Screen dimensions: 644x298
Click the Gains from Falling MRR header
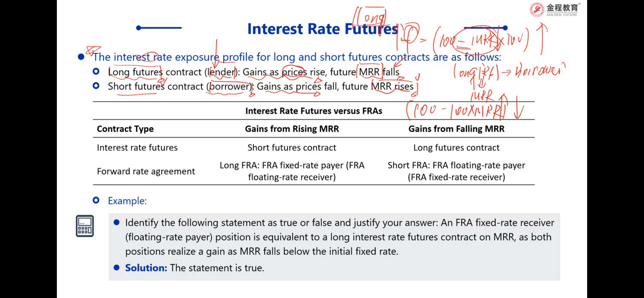coord(456,129)
